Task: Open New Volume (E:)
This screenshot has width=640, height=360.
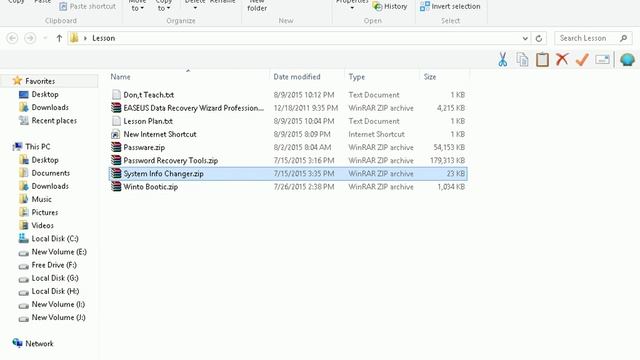Action: [59, 252]
